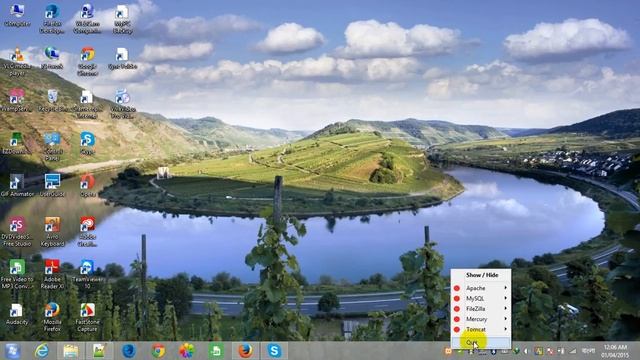This screenshot has height=360, width=640.
Task: Select the Control Panel desktop icon
Action: 52,146
